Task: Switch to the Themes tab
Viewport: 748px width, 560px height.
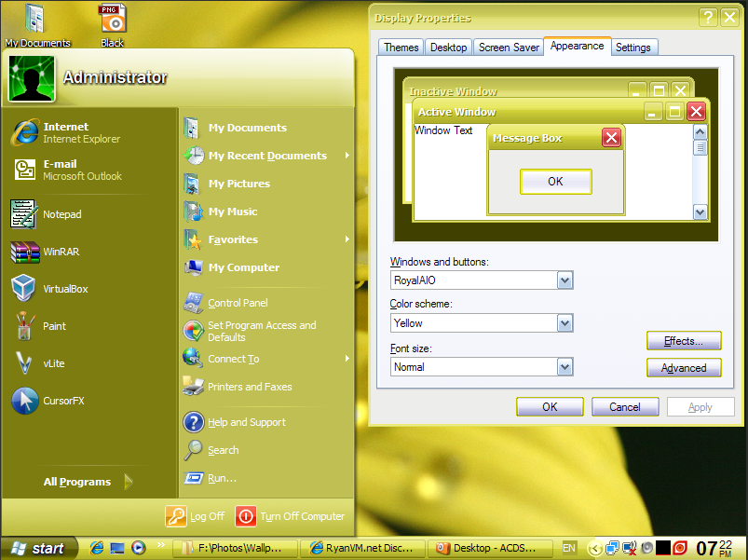Action: 401,48
